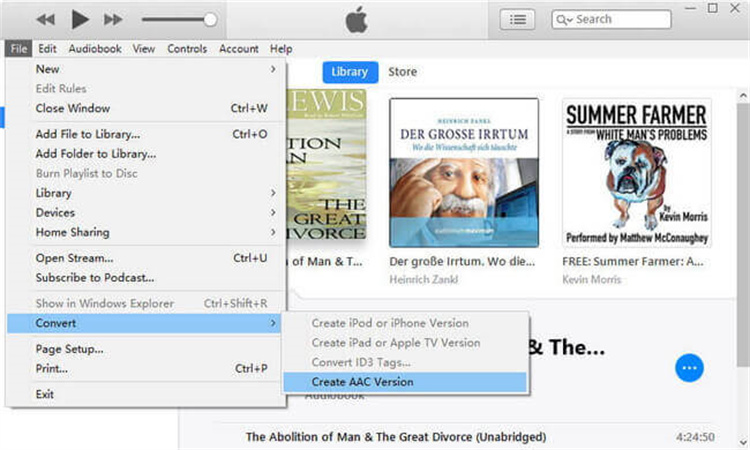Click the fast forward next track button
This screenshot has height=450, width=750.
click(113, 20)
